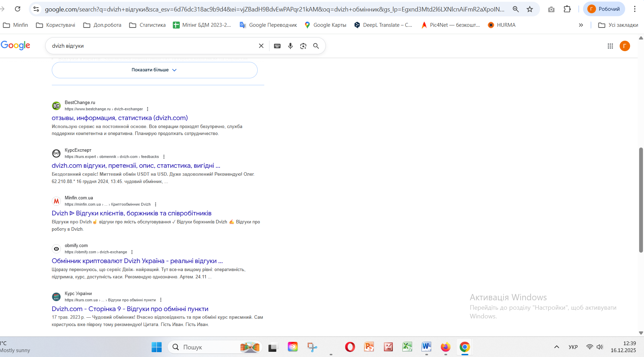Clear the search box with the X icon
This screenshot has width=644, height=357.
pyautogui.click(x=261, y=46)
